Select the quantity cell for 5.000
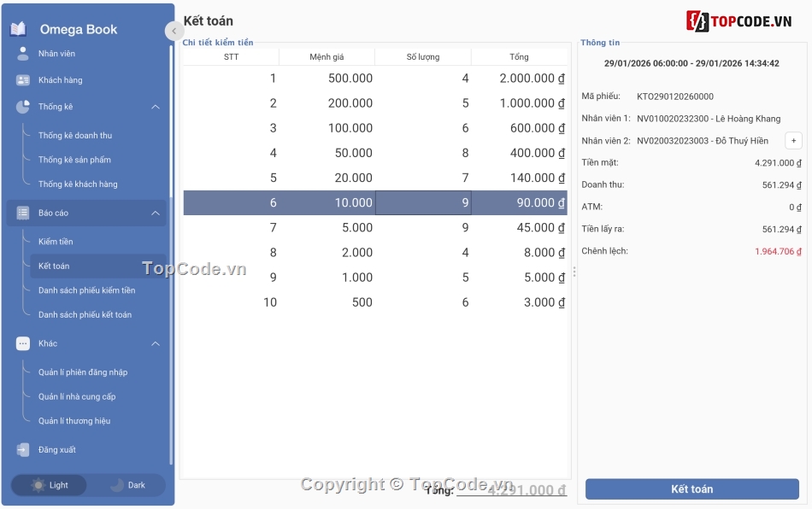 (x=423, y=227)
